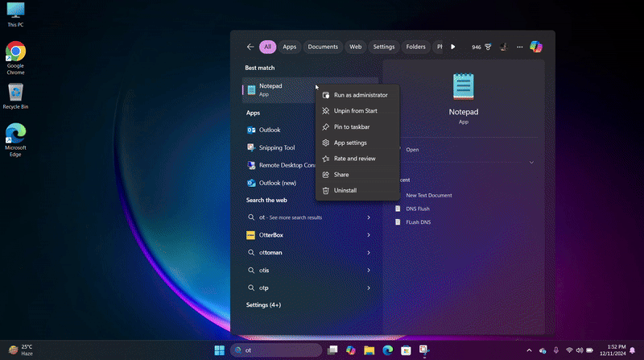Open File Explorer from taskbar
This screenshot has height=360, width=644.
(369, 350)
